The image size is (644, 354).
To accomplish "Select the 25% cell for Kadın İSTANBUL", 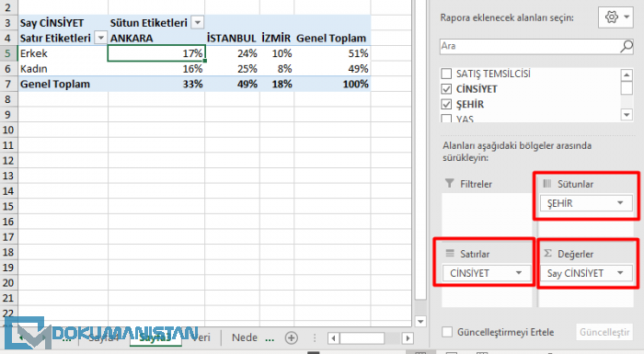I will click(232, 69).
